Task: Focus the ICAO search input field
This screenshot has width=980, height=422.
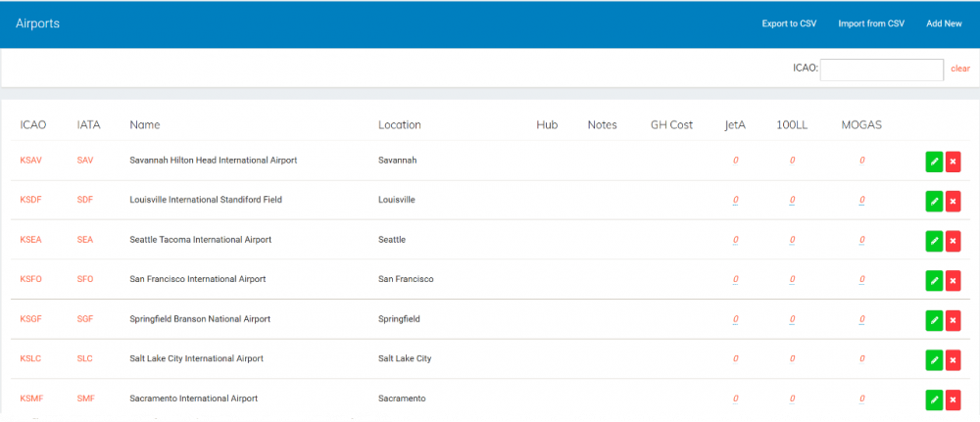Action: coord(881,70)
